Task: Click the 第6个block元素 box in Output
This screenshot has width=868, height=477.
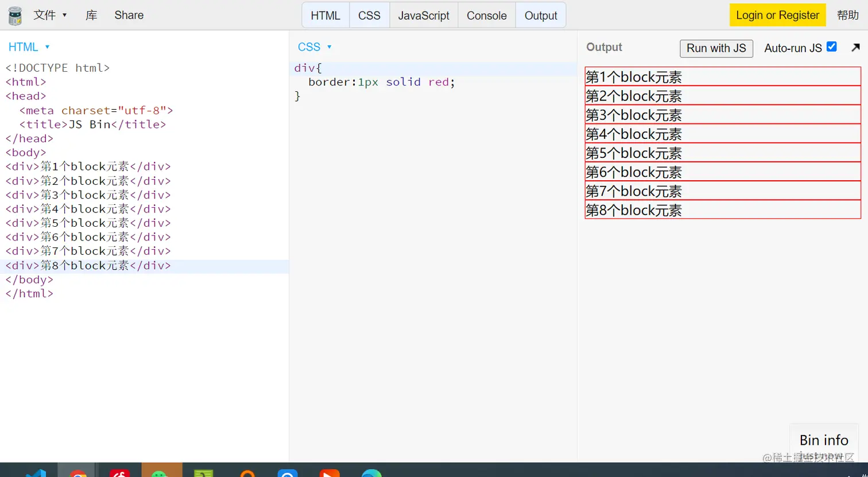Action: (x=723, y=171)
